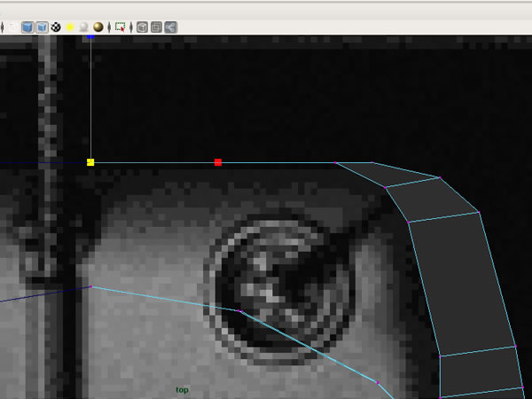
Task: Select the blue axis manipulator handle
Action: tap(90, 36)
